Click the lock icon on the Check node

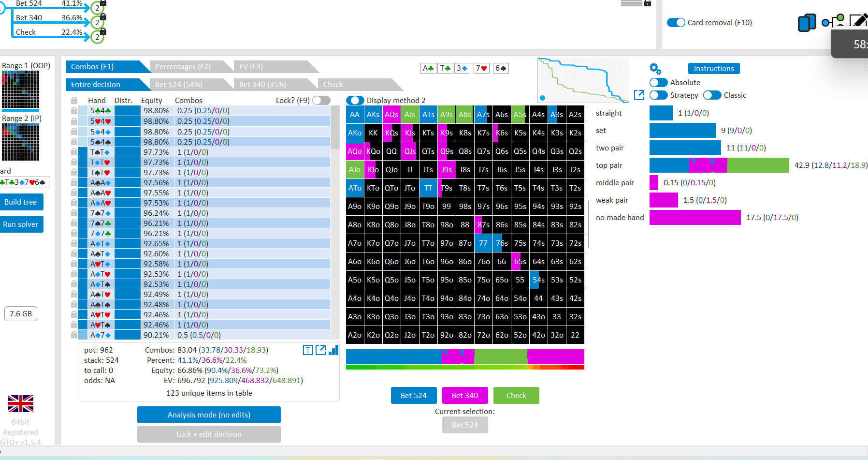point(103,31)
